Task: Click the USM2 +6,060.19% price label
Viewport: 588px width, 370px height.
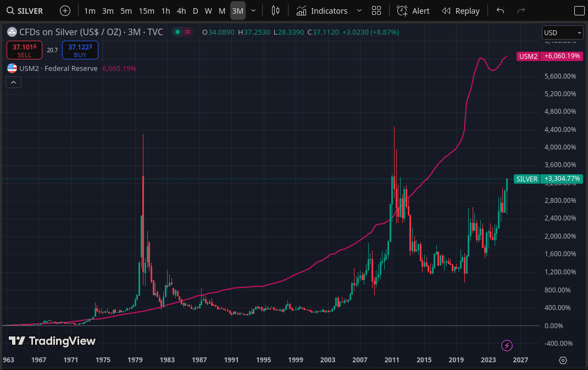Action: 550,56
